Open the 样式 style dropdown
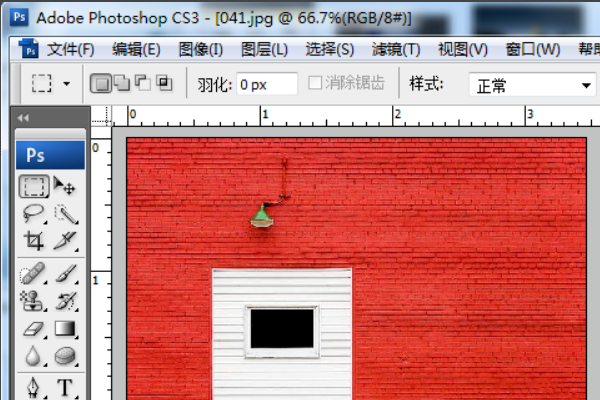The height and width of the screenshot is (400, 600). [x=532, y=85]
